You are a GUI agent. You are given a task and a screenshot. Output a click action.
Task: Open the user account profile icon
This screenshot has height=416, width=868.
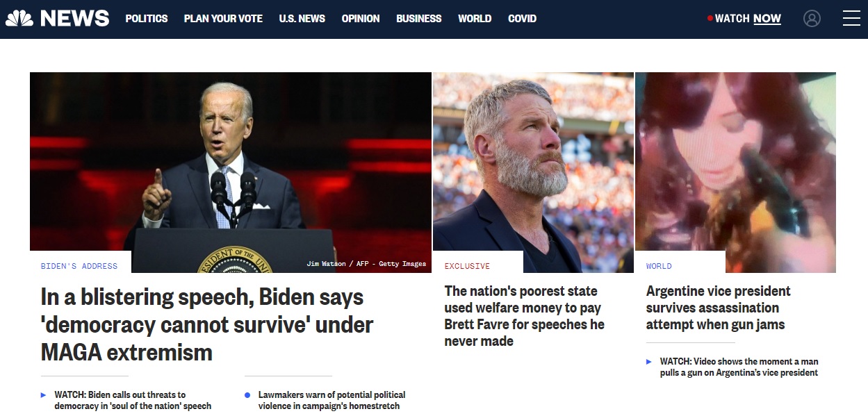pos(812,19)
